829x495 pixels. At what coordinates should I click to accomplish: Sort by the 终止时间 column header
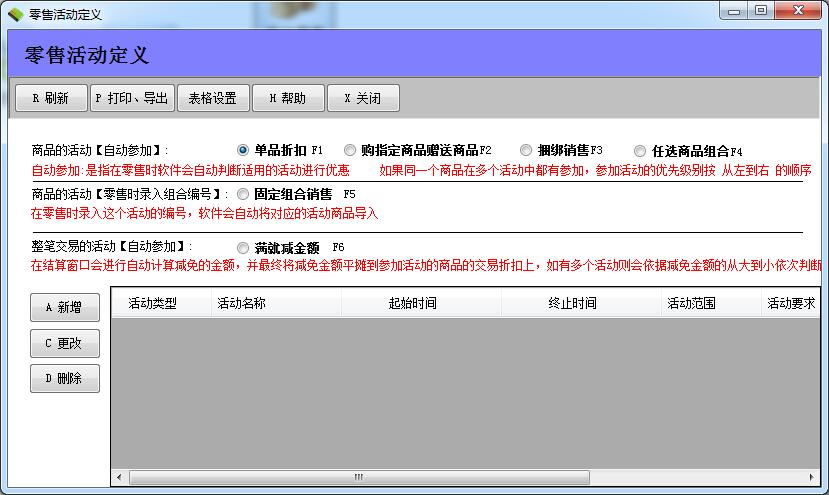click(x=581, y=303)
